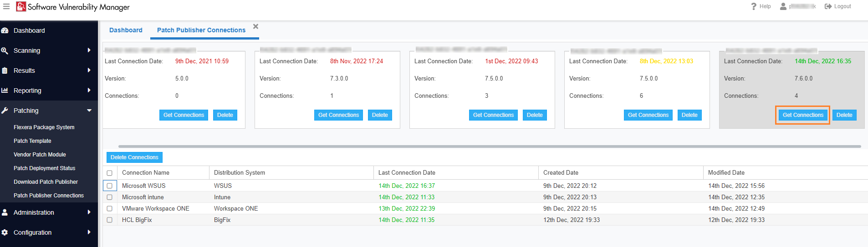Viewport: 868px width, 247px height.
Task: Click the horizontal scrollbar under publisher cards
Action: 489,146
